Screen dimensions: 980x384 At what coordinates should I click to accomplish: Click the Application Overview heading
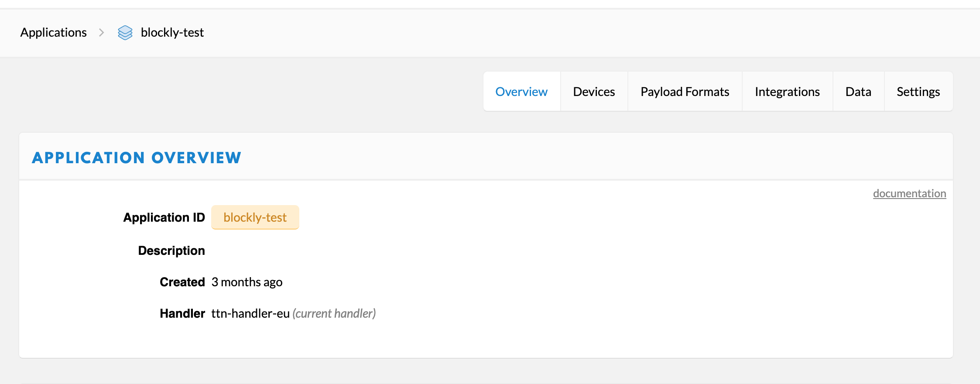(137, 158)
